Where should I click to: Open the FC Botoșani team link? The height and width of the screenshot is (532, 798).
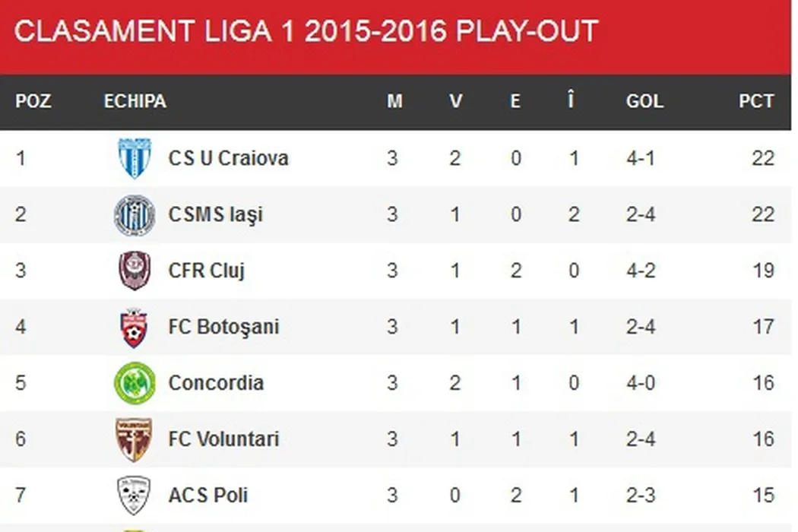(223, 327)
